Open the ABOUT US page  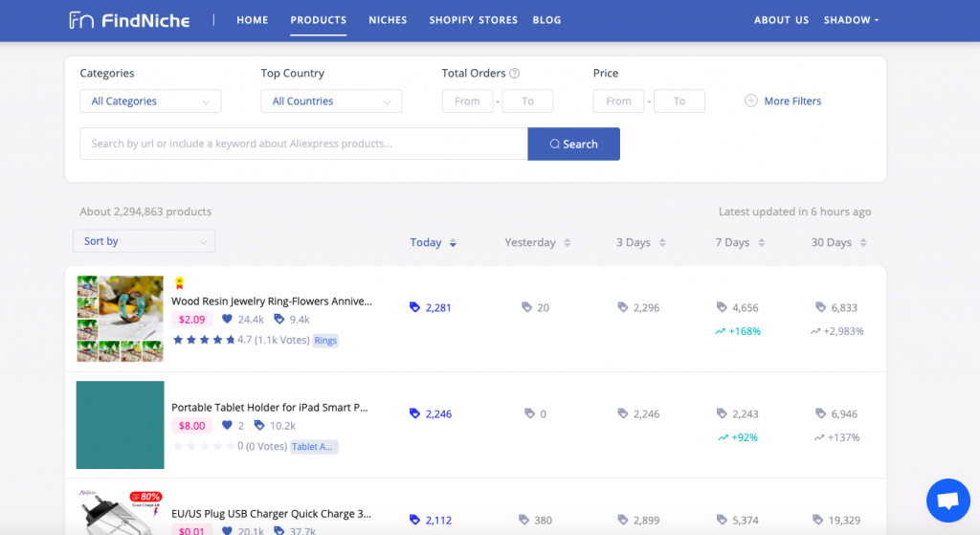click(x=781, y=20)
